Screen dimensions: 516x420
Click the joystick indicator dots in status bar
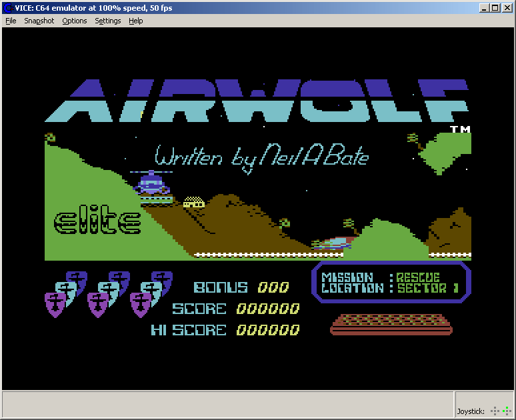(x=500, y=411)
